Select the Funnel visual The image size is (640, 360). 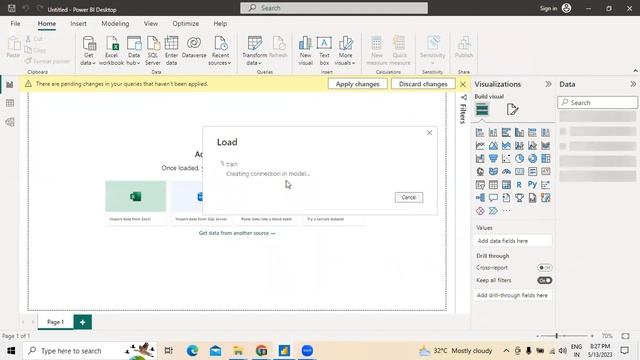(493, 158)
